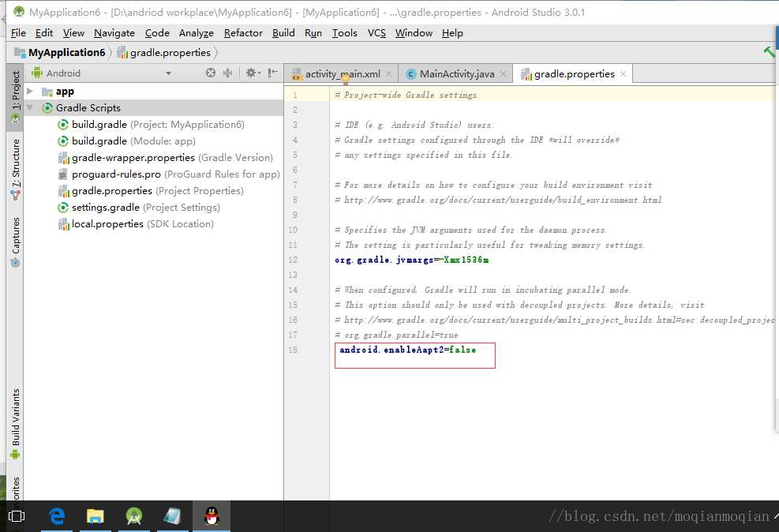Open settings.gradle (Project Settings)

click(x=139, y=208)
